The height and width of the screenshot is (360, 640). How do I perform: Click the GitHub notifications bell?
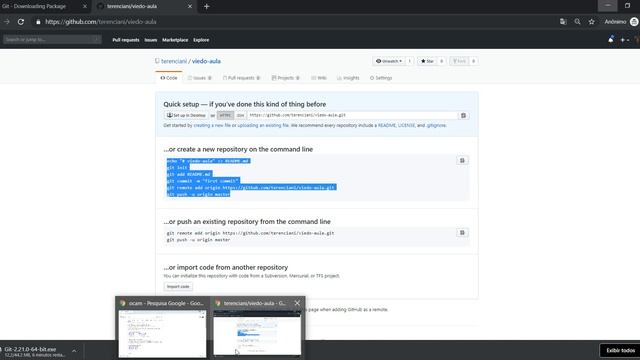tap(611, 40)
